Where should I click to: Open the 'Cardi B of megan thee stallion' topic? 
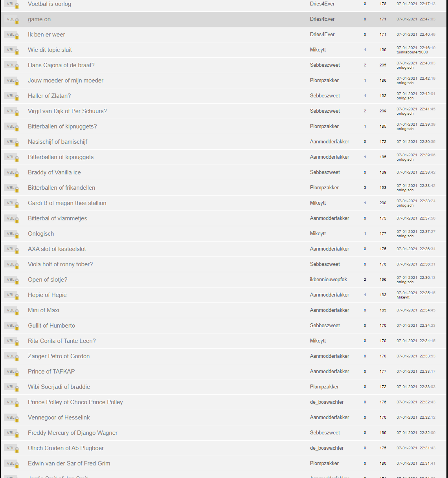(x=67, y=203)
